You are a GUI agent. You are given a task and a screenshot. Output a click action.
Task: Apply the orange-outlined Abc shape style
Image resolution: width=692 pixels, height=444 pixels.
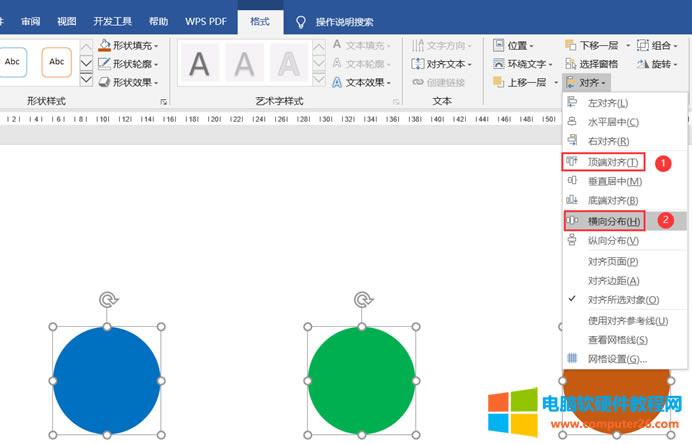coord(56,62)
